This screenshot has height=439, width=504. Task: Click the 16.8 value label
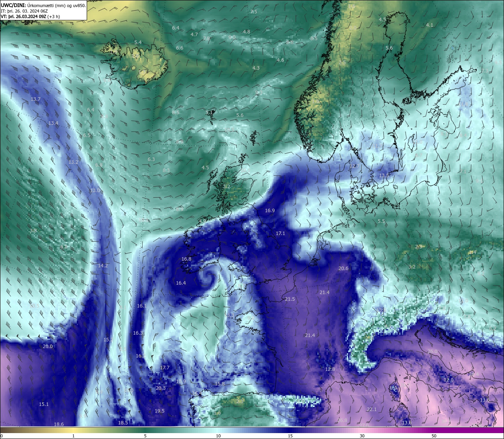(x=186, y=259)
